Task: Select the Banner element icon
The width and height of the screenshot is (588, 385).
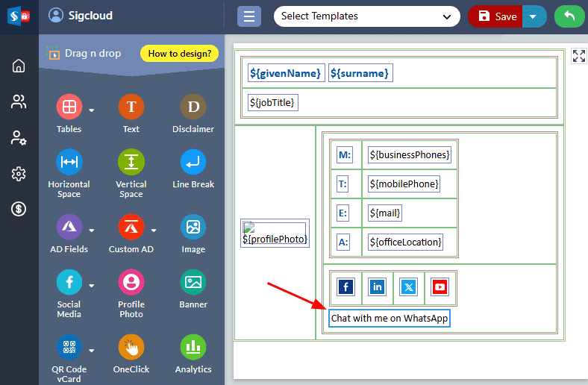Action: [x=193, y=283]
